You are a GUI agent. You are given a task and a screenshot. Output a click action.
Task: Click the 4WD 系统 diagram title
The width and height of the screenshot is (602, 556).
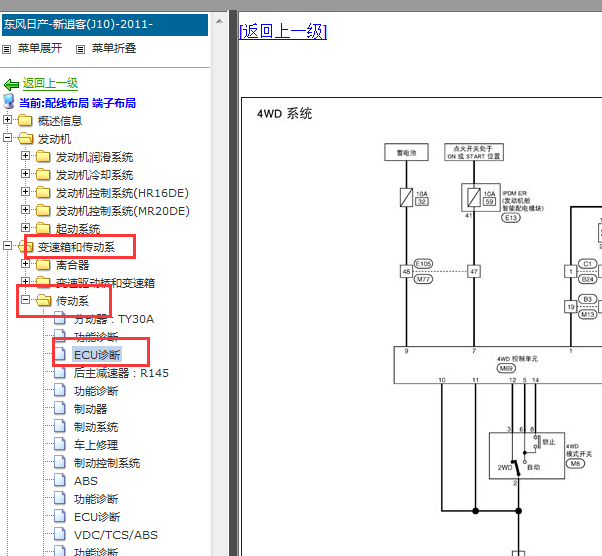[x=284, y=114]
